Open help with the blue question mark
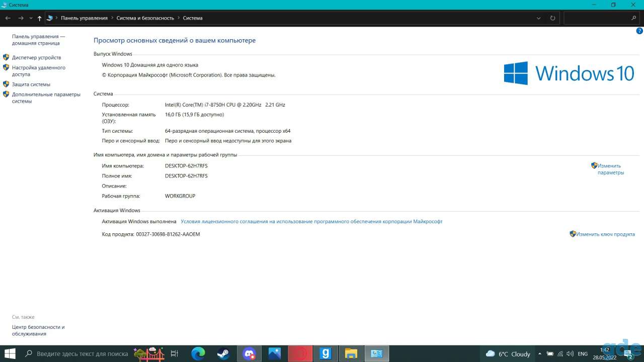Viewport: 644px width, 362px height. pyautogui.click(x=639, y=31)
